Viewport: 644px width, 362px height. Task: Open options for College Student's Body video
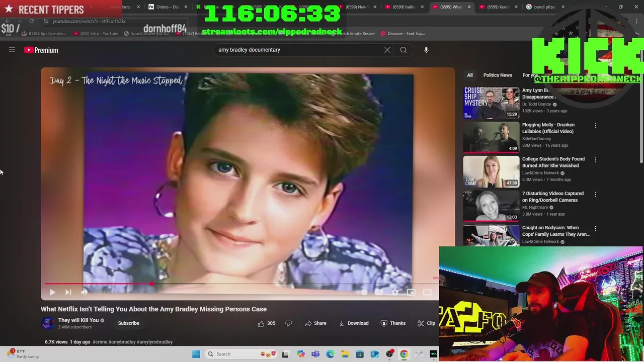(x=595, y=160)
